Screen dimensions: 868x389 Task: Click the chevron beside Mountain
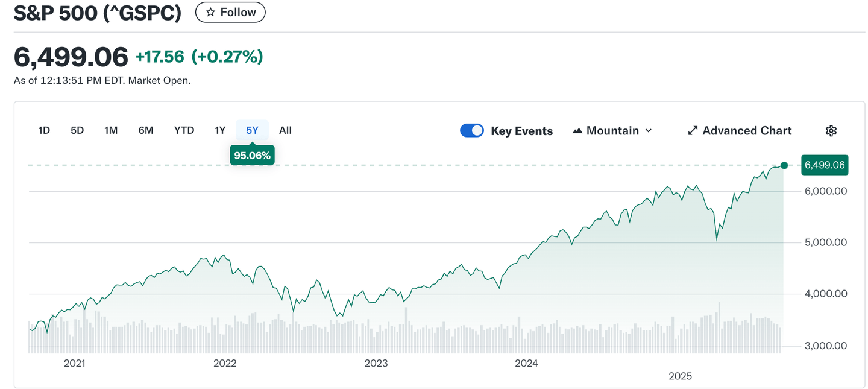coord(649,130)
